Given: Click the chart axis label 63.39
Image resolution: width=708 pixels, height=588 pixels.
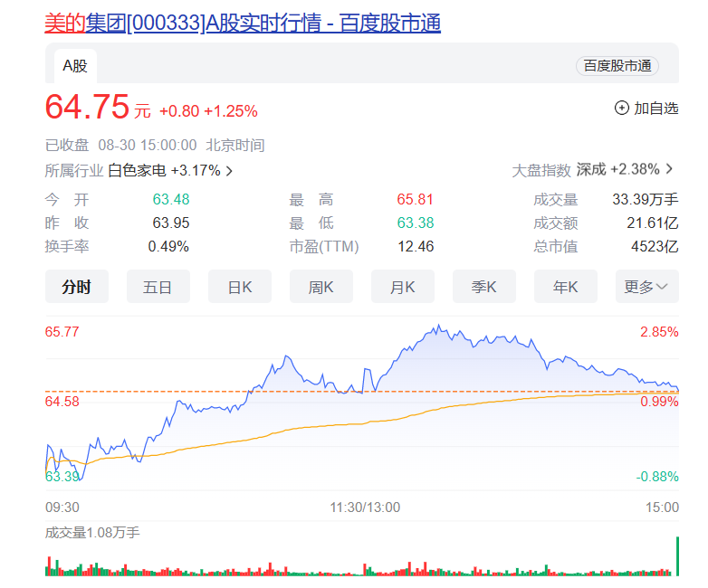Looking at the screenshot, I should point(62,477).
